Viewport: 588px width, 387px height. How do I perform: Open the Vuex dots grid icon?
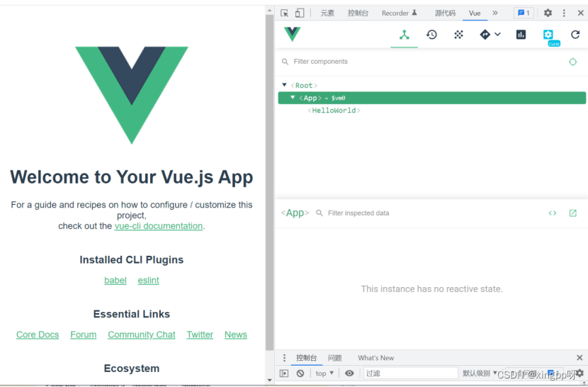458,35
